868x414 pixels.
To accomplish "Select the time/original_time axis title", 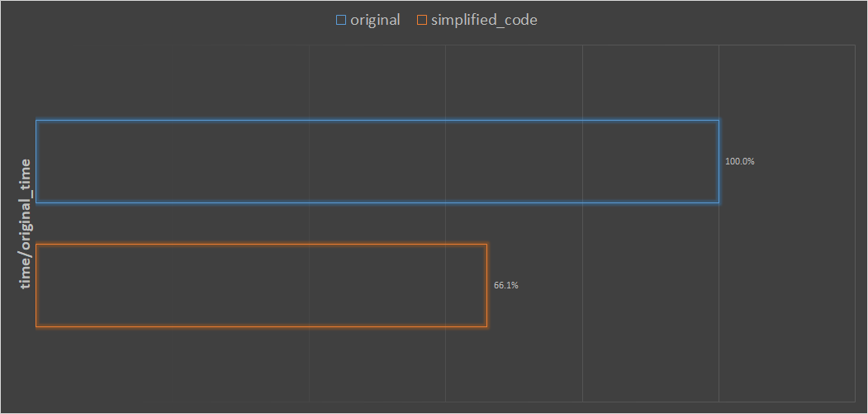I will [26, 223].
